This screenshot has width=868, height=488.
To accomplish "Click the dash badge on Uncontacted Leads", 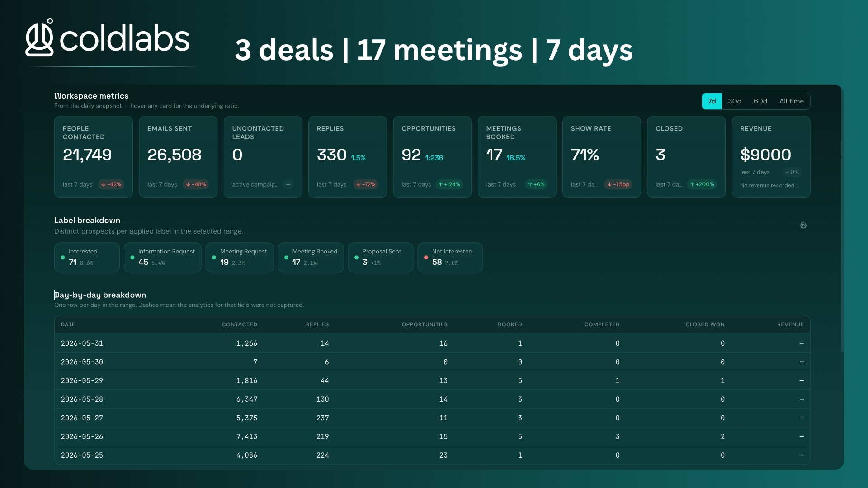I will (x=288, y=184).
